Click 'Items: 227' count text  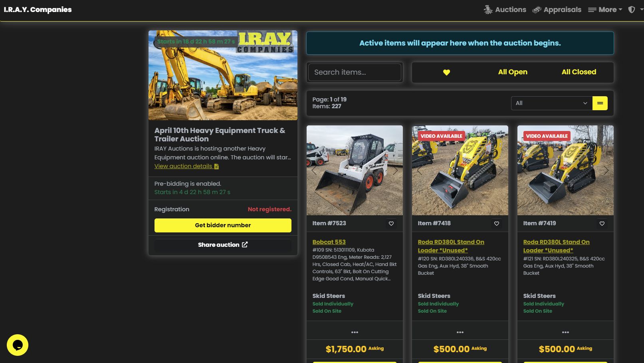[x=327, y=106]
